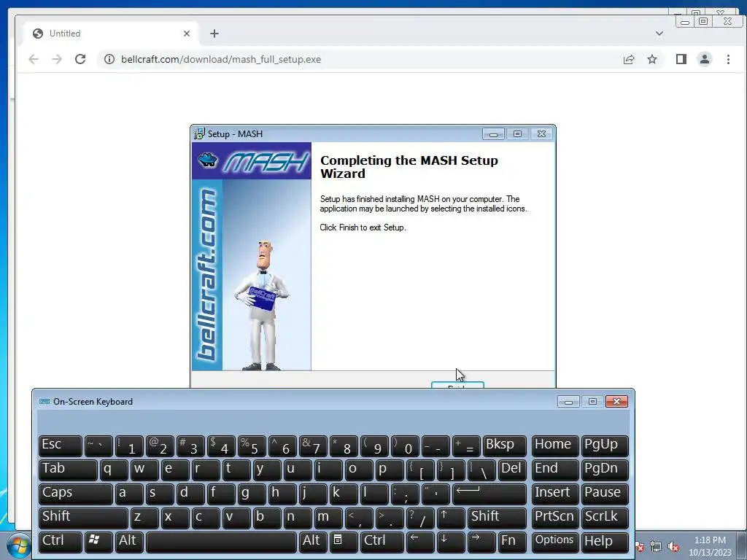This screenshot has height=560, width=747.
Task: Tap the space bar key
Action: [220, 542]
